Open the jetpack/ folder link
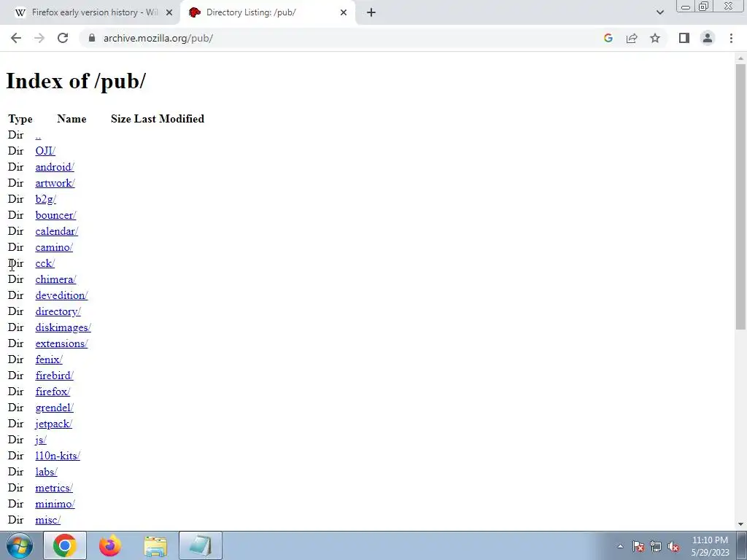Image resolution: width=747 pixels, height=560 pixels. tap(53, 424)
